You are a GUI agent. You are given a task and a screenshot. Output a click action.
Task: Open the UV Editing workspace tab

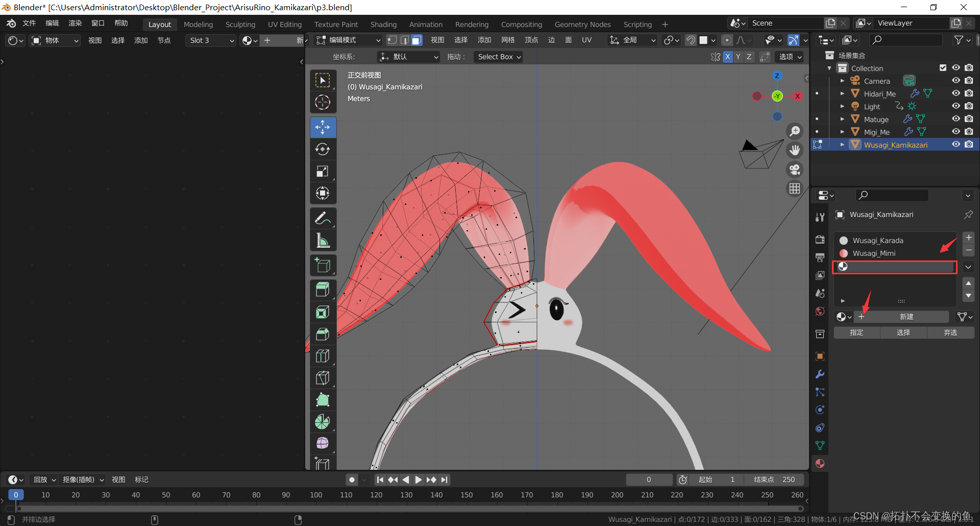point(285,25)
